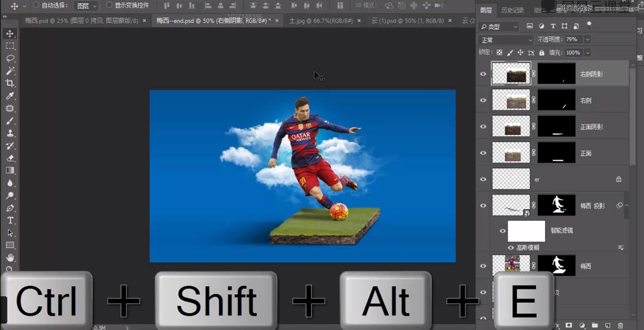Collapse the 梅西 投影 layer effects arrow
Image resolution: width=644 pixels, height=330 pixels.
(x=627, y=206)
